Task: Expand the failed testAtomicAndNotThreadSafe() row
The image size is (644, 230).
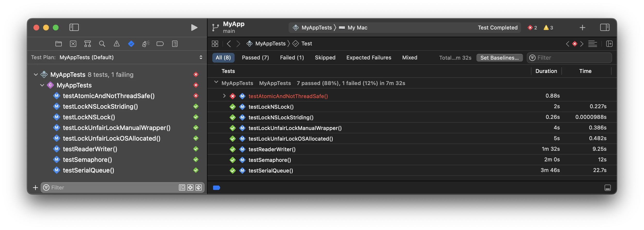Action: [224, 96]
